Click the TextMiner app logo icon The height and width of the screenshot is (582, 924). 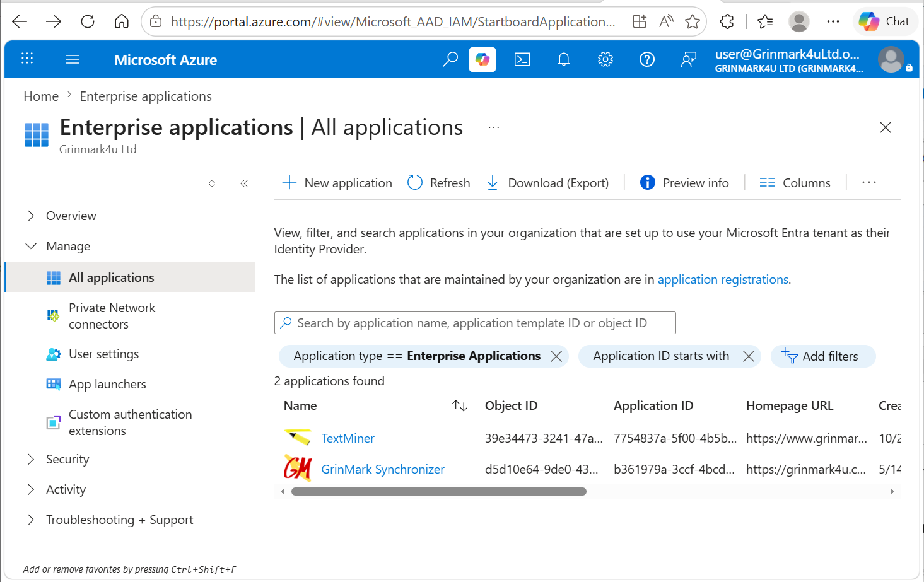[298, 438]
